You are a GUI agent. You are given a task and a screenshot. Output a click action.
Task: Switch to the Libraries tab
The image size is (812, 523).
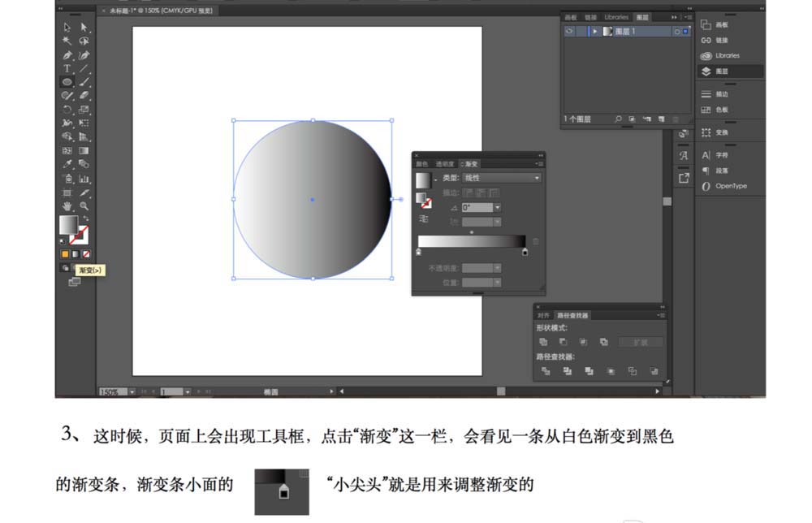[616, 17]
